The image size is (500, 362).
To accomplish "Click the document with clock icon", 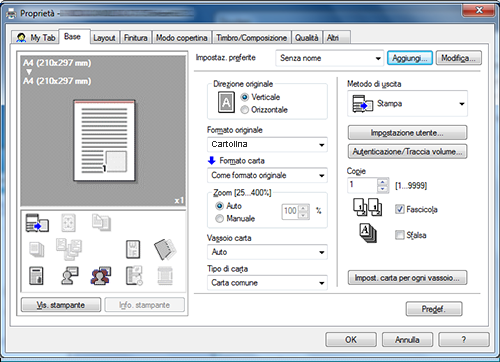I will (x=134, y=276).
